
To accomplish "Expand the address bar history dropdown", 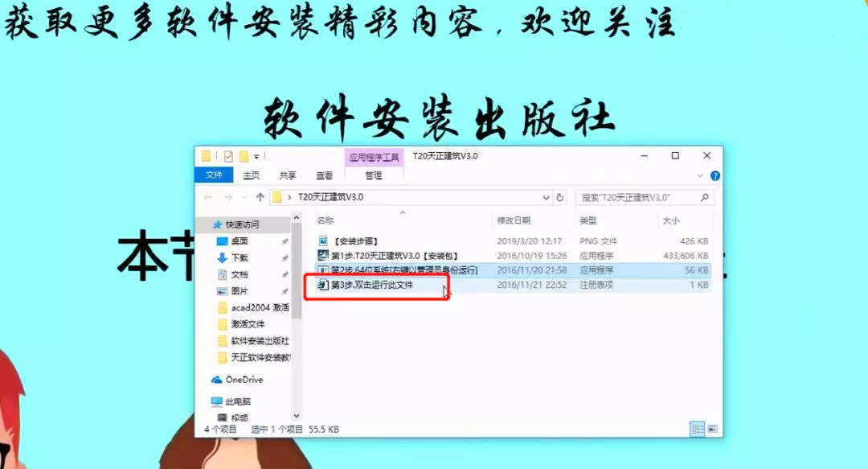I will pos(546,197).
